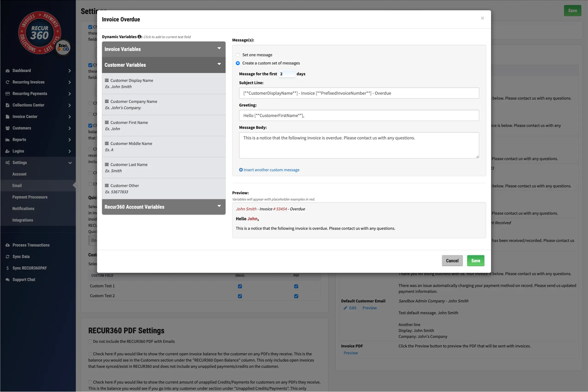588x392 pixels.
Task: Click the Sync Data arrows icon
Action: tap(8, 257)
